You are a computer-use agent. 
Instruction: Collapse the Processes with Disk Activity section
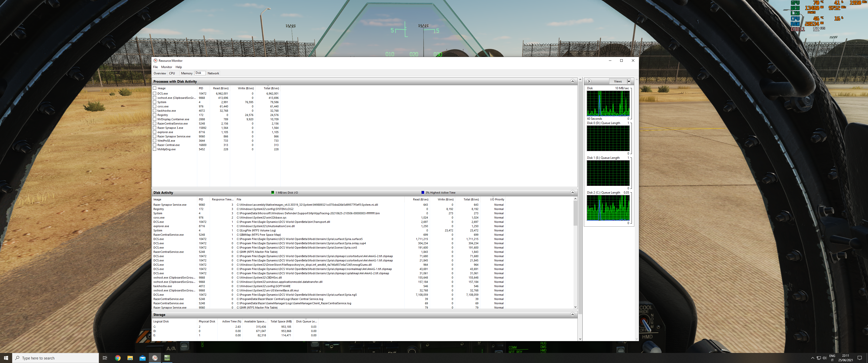point(572,81)
